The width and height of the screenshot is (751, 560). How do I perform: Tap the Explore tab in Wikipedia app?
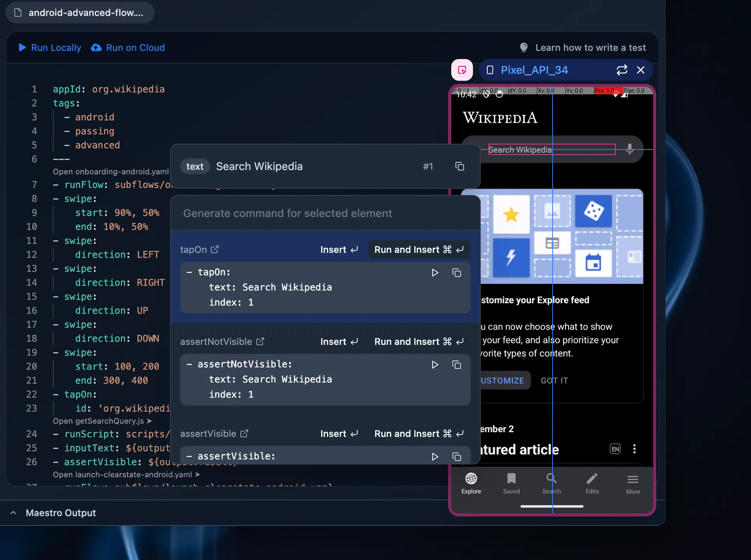tap(471, 483)
